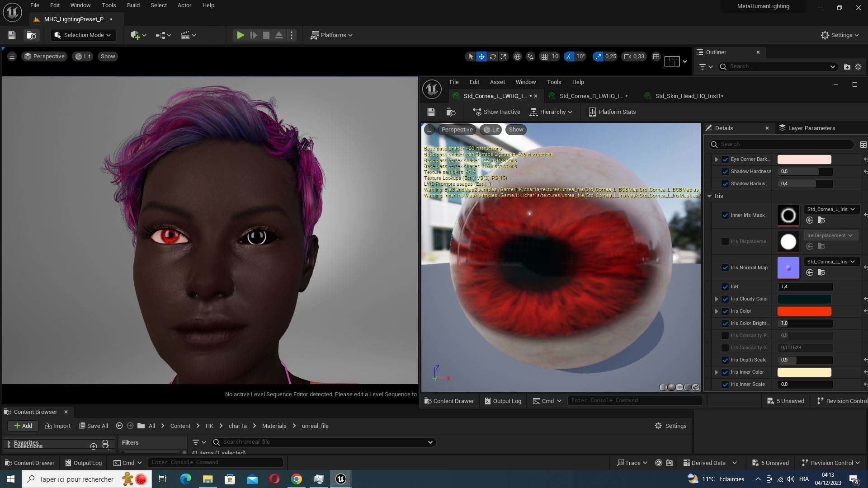Click the camera speed icon
868x488 pixels.
[627, 56]
